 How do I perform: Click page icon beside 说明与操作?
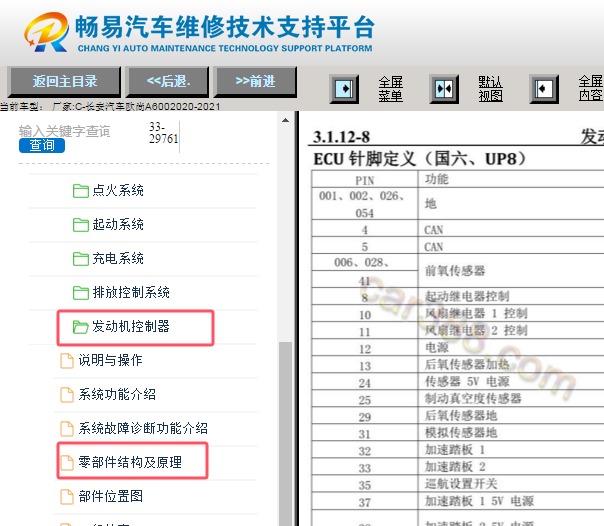click(67, 361)
